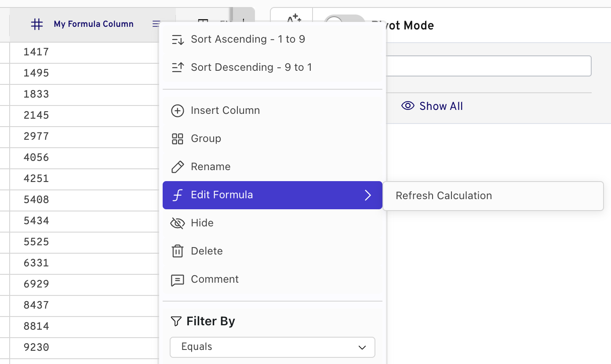Open the My Formula Column hamburger menu

pyautogui.click(x=156, y=24)
